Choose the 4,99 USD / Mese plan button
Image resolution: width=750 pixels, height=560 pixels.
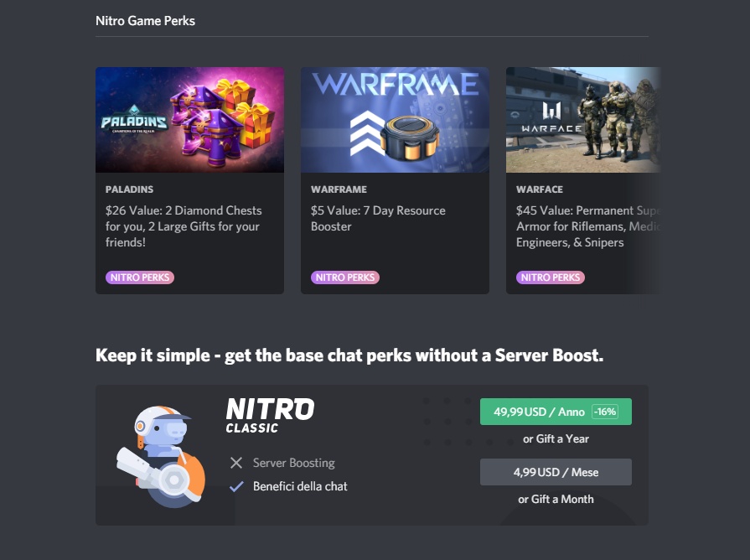556,472
